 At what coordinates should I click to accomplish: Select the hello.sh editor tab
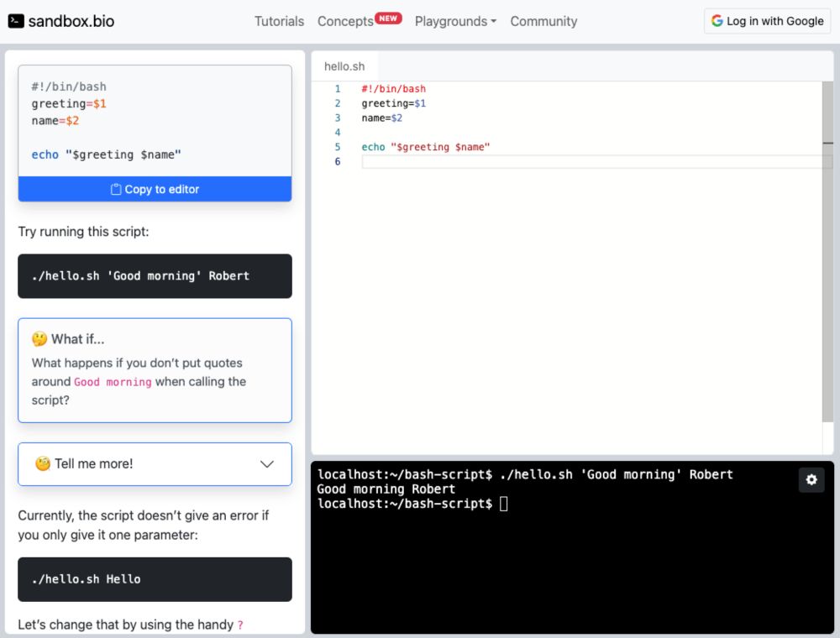click(344, 66)
